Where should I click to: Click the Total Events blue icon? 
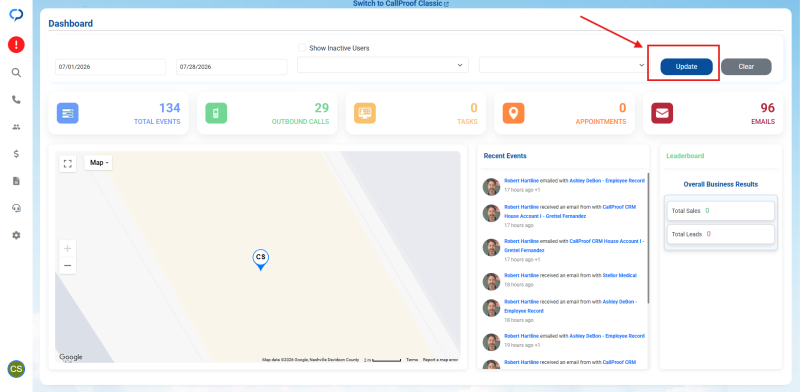pos(67,113)
